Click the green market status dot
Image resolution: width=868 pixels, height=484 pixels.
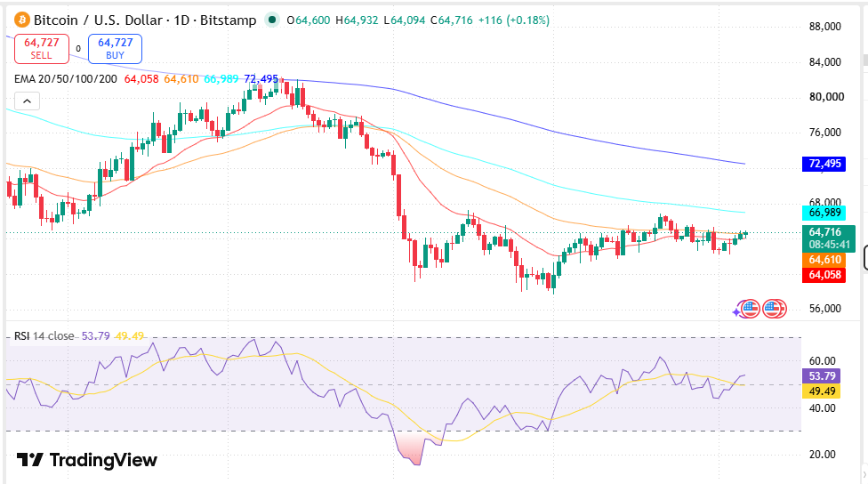272,20
